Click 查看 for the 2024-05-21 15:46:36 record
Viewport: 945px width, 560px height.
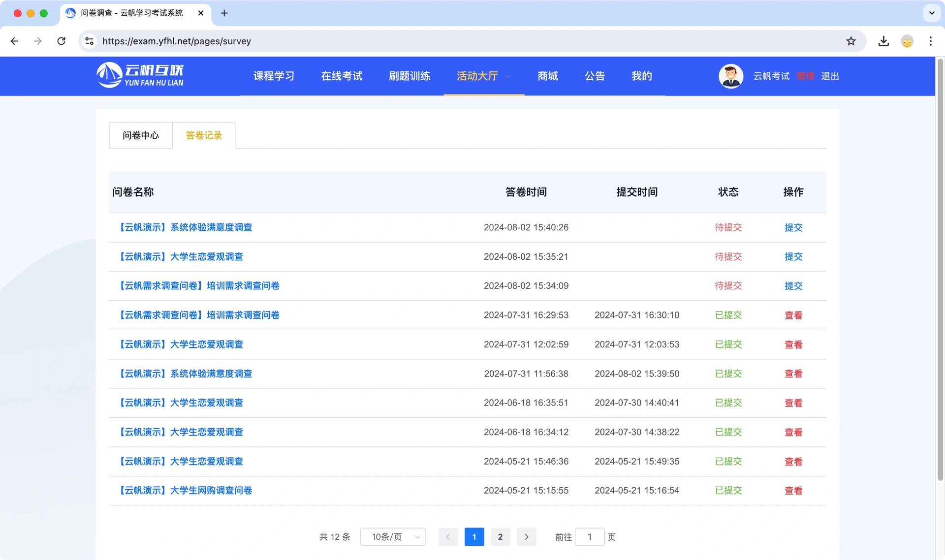point(793,462)
